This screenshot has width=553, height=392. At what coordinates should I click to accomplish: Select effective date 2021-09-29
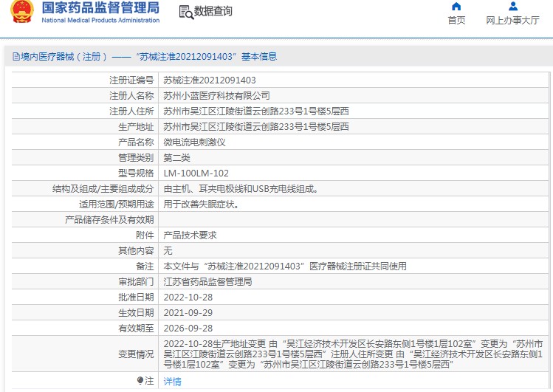188,313
